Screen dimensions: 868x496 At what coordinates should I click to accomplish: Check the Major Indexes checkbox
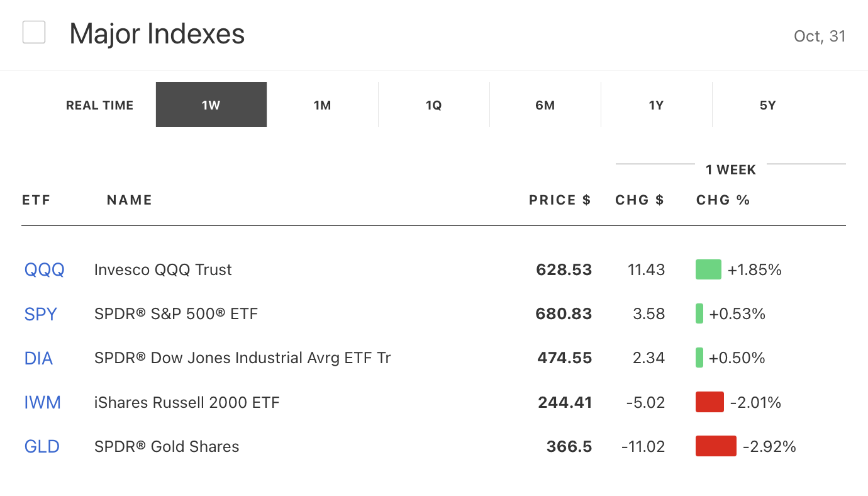click(x=34, y=32)
